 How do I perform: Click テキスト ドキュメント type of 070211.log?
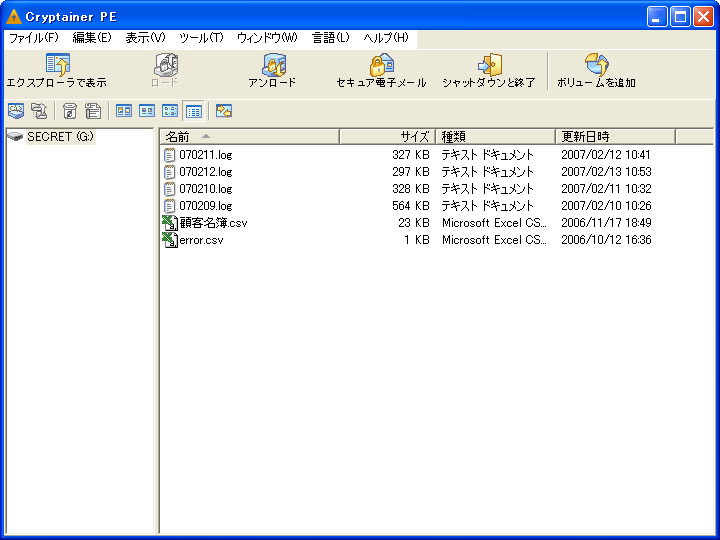tap(487, 155)
